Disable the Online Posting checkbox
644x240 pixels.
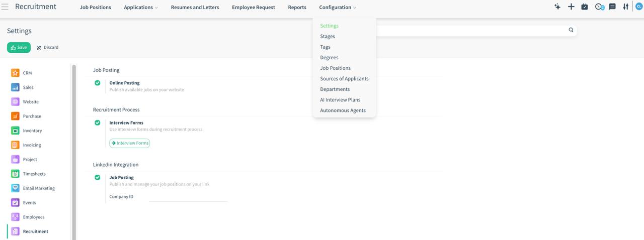[98, 83]
